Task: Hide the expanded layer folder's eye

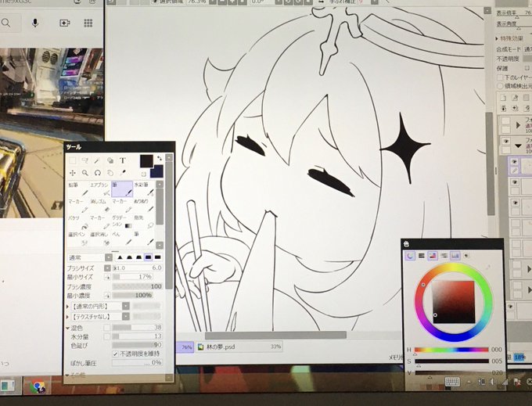Action: tap(506, 142)
